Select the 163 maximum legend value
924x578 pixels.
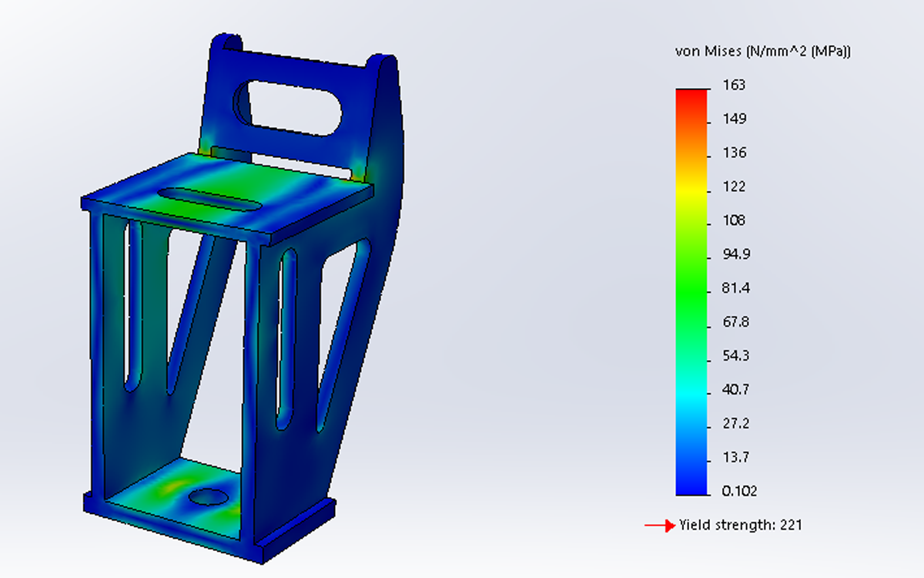[734, 85]
